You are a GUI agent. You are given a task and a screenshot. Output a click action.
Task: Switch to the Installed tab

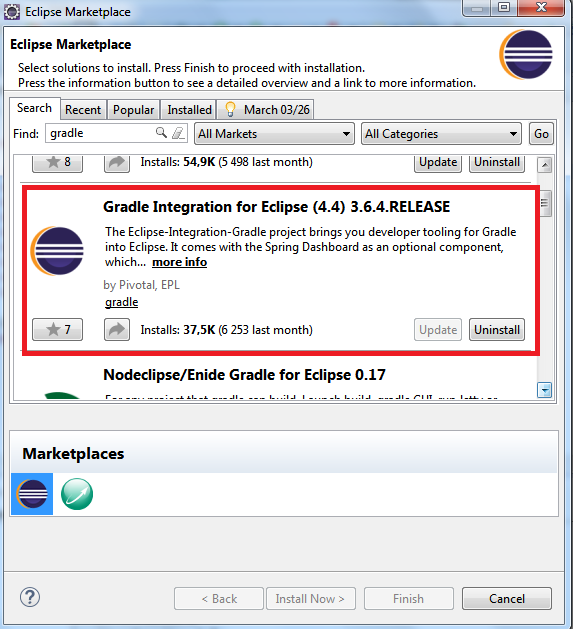tap(189, 110)
